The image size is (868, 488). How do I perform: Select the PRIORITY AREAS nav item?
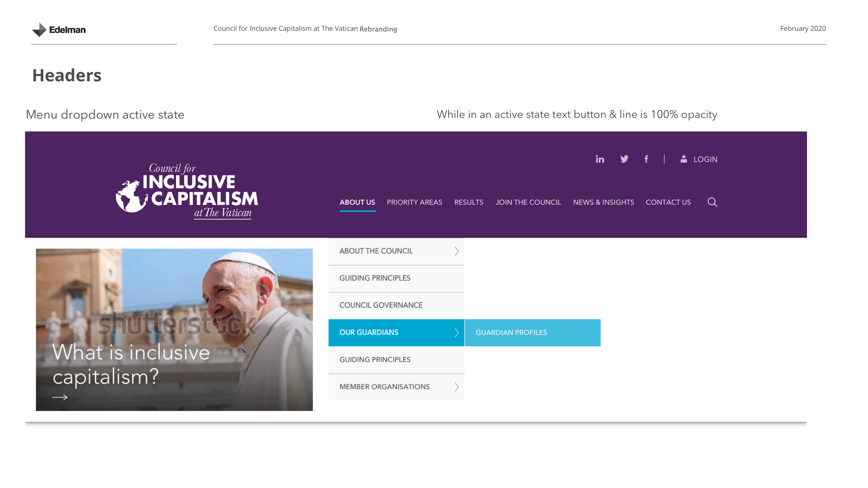click(x=414, y=202)
